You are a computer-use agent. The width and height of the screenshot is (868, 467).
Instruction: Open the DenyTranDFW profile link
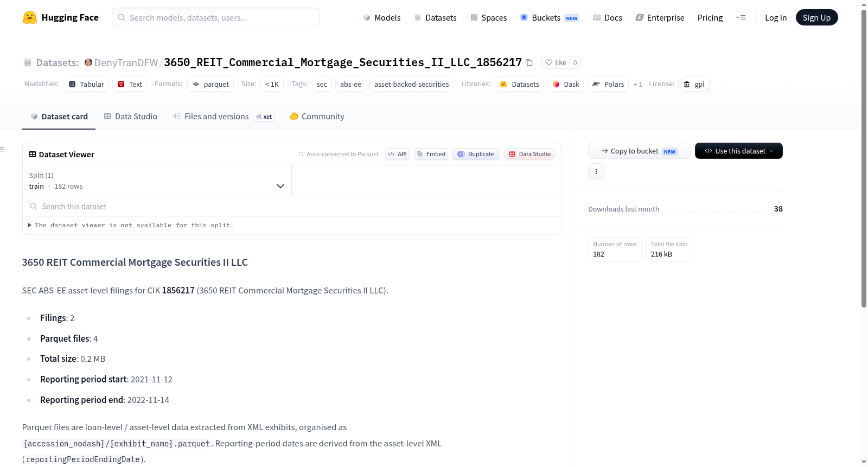click(x=126, y=62)
